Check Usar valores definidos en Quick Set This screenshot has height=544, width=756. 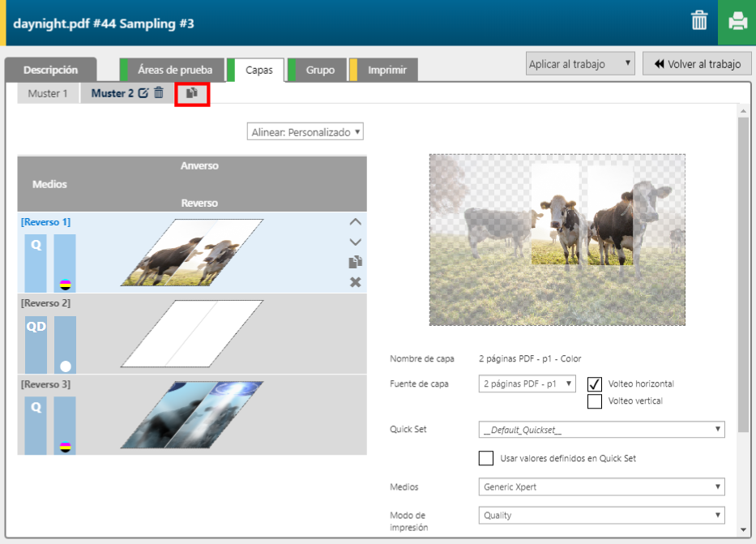point(486,459)
